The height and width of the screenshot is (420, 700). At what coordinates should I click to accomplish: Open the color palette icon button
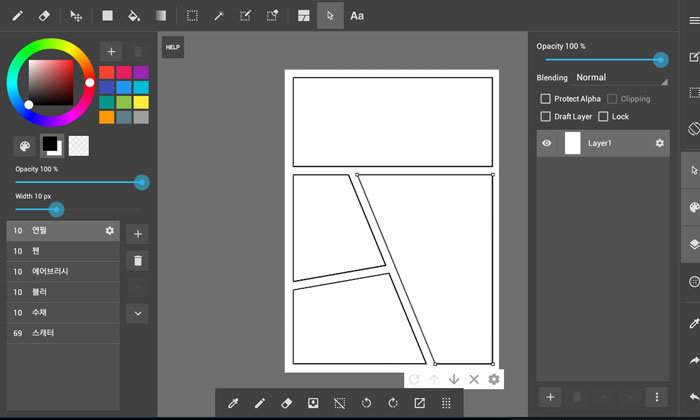(x=25, y=146)
